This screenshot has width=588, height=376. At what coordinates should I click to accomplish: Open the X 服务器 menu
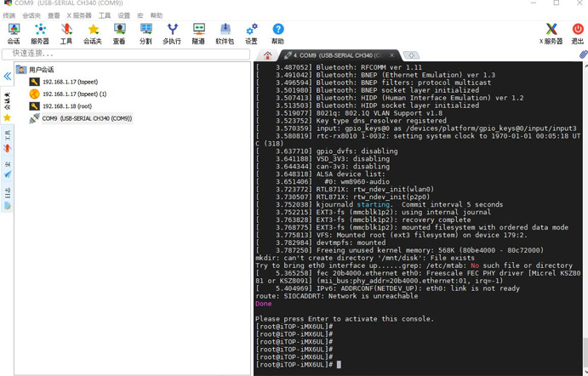79,15
